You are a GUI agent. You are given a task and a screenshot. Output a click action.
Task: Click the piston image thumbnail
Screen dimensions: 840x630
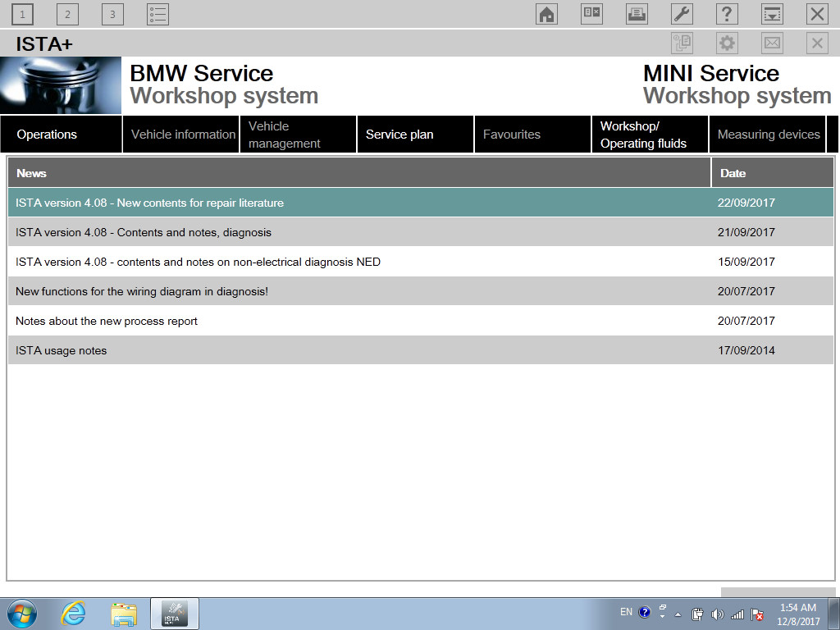[61, 85]
